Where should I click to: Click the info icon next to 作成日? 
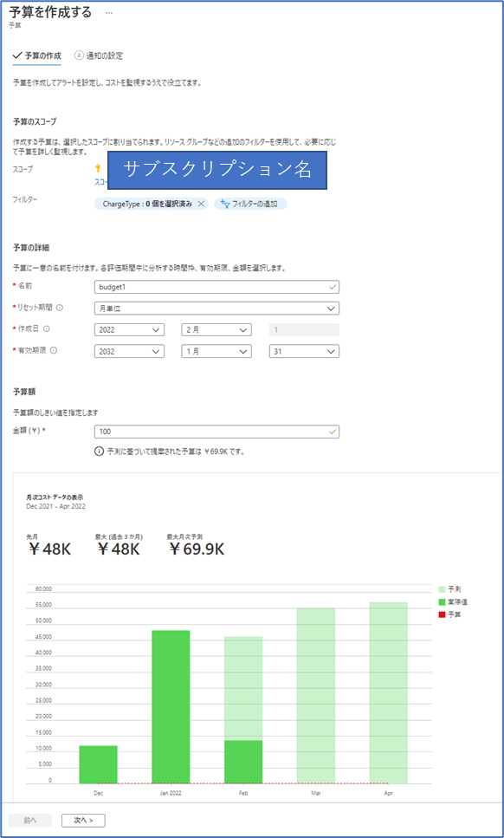47,329
